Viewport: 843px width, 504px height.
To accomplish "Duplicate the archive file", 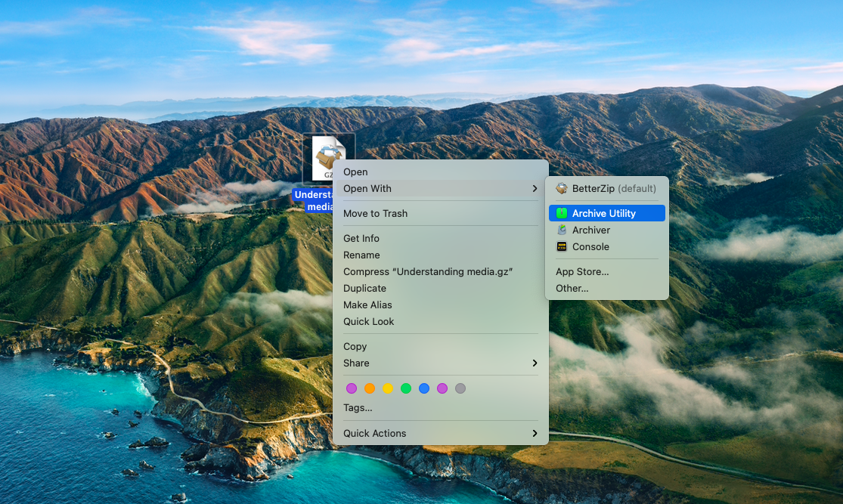I will [x=364, y=288].
